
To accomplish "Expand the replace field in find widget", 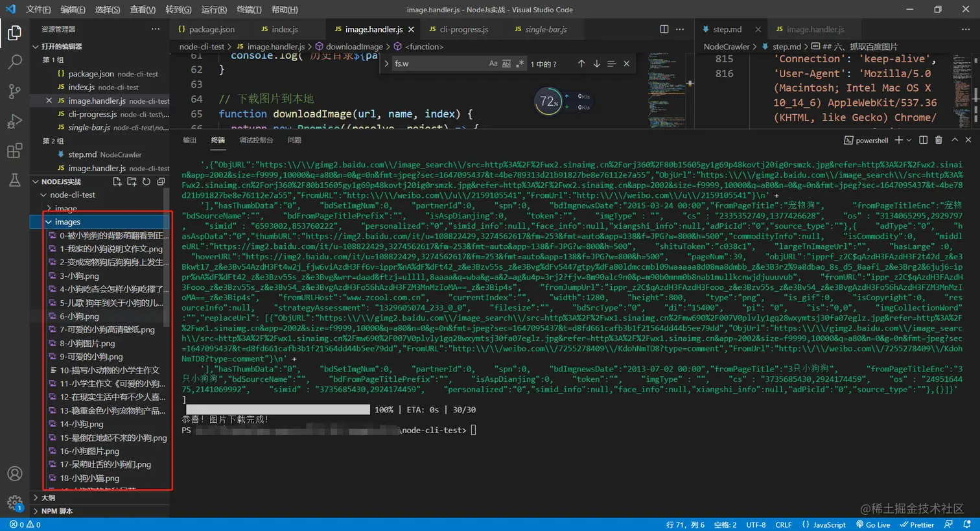I will (386, 64).
